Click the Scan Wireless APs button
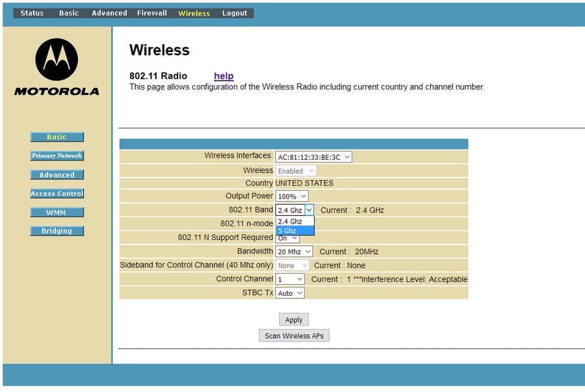The width and height of the screenshot is (585, 392). point(294,336)
